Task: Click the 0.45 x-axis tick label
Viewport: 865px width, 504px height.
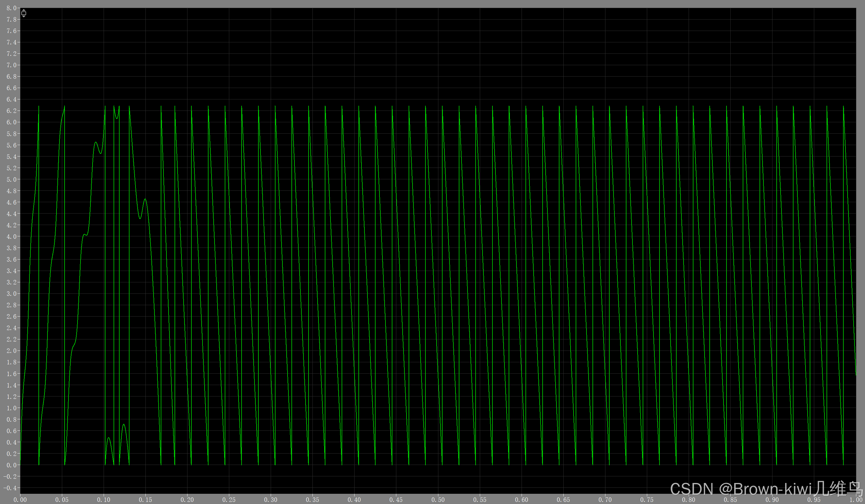Action: [396, 499]
